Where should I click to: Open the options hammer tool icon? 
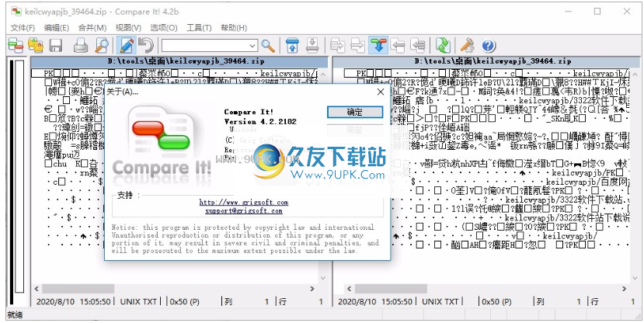[x=468, y=46]
